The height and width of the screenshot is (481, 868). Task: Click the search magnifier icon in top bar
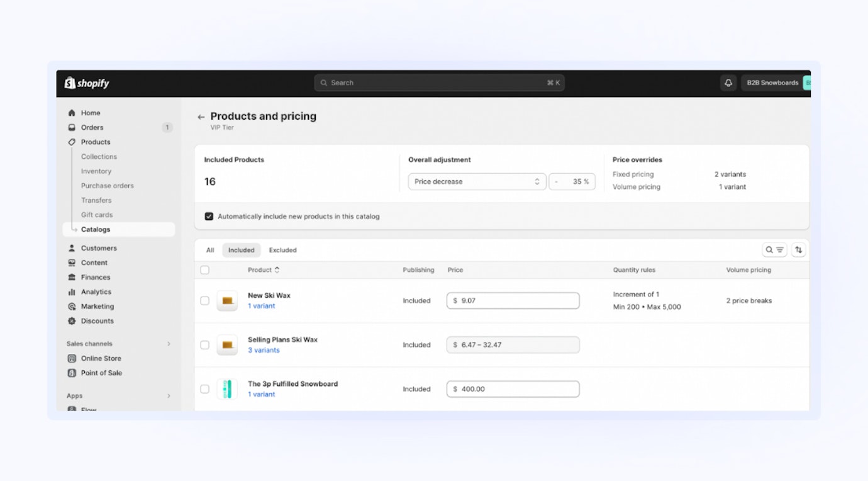click(324, 82)
